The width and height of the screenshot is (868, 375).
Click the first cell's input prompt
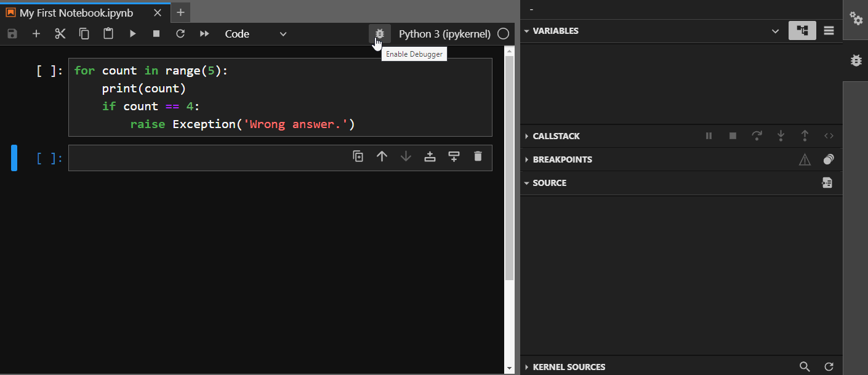tap(49, 71)
